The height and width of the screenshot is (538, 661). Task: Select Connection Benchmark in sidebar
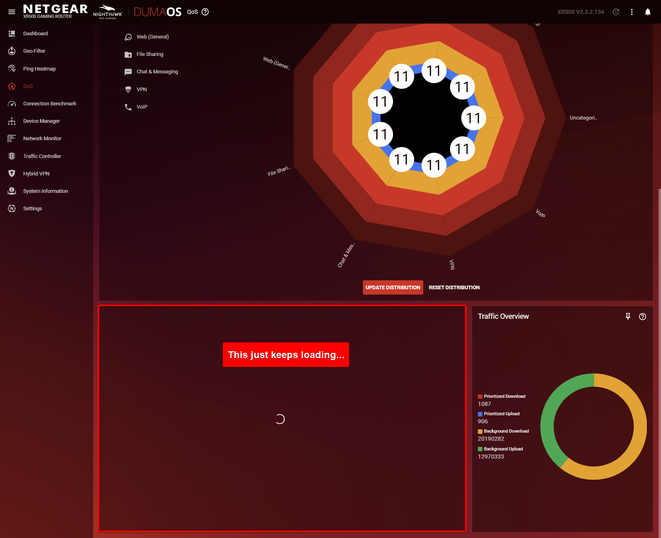click(x=50, y=103)
